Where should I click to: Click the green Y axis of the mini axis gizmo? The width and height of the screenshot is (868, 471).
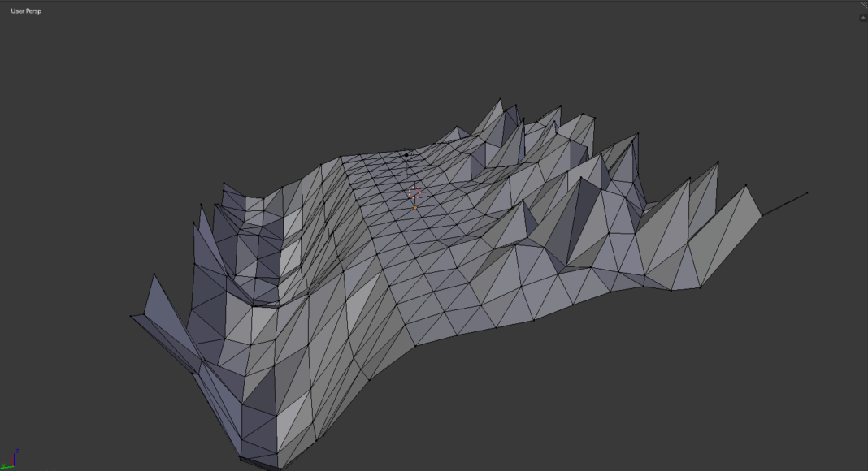pos(7,465)
